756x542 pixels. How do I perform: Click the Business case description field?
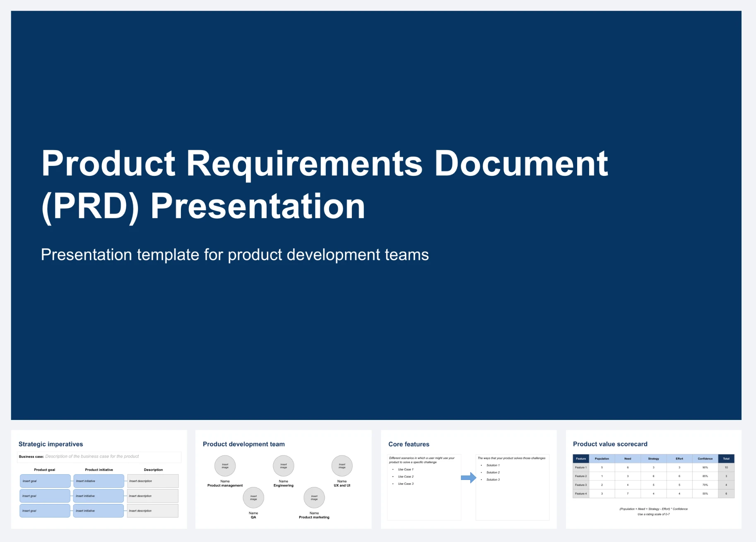pos(99,456)
